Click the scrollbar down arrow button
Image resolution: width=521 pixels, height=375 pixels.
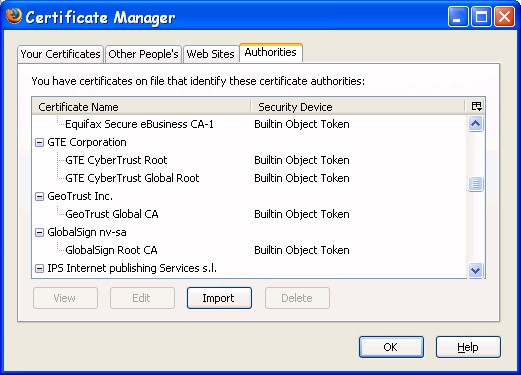pos(475,270)
